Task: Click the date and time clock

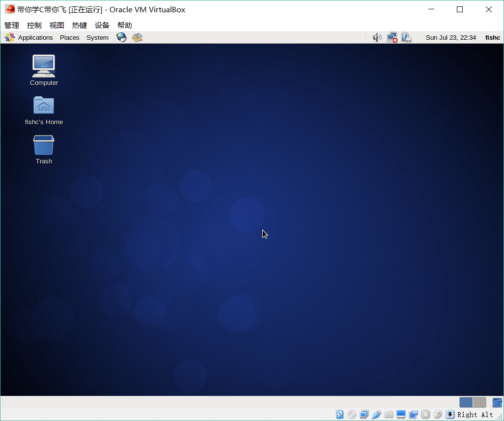Action: [450, 37]
